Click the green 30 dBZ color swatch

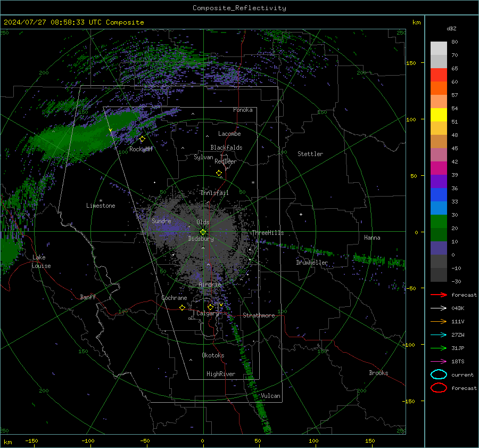[439, 222]
